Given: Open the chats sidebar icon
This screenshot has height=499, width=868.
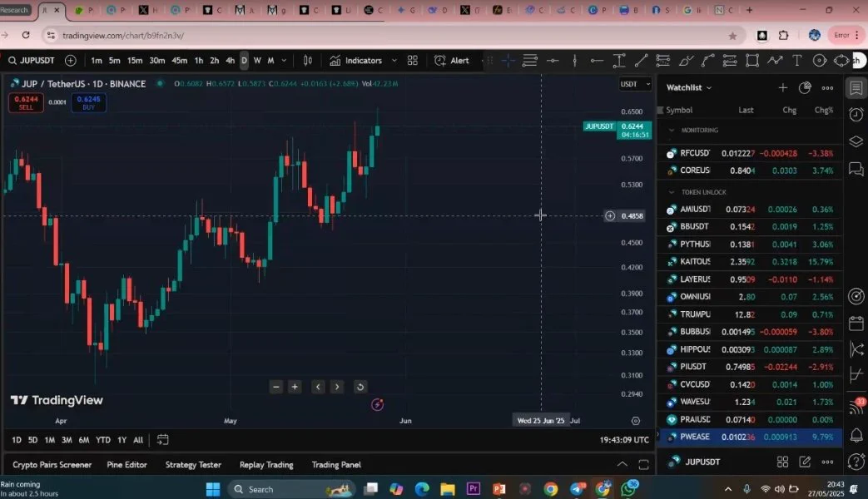Looking at the screenshot, I should click(856, 168).
